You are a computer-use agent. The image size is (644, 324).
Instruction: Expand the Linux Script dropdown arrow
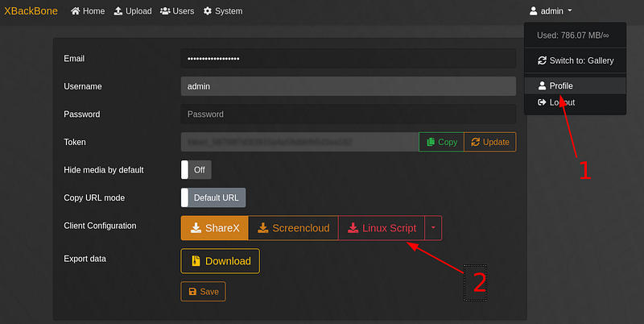433,228
